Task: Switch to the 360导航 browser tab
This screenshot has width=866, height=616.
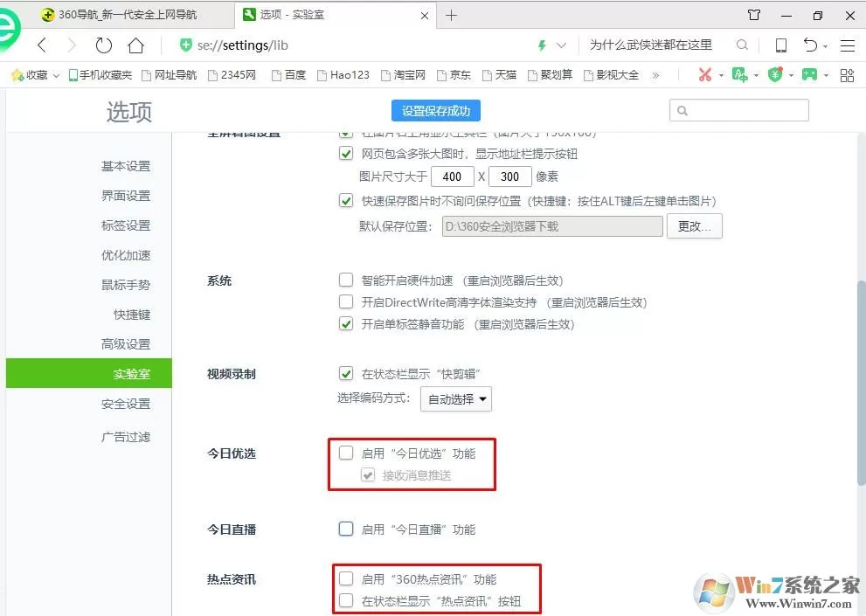Action: (x=128, y=15)
